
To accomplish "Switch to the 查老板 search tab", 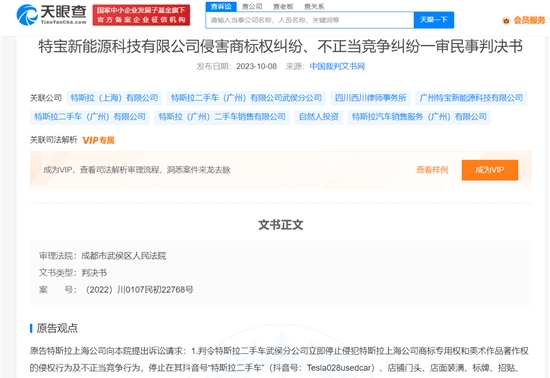I will (283, 6).
